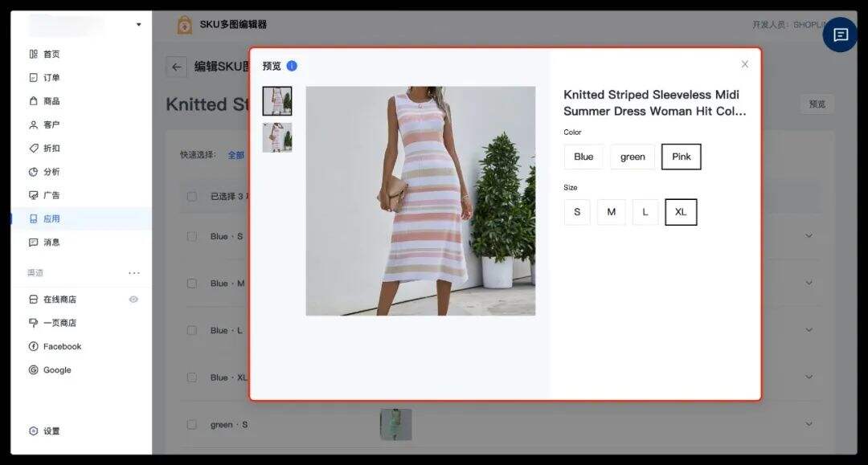The width and height of the screenshot is (868, 465).
Task: Check the Blue · S row checkbox
Action: [x=192, y=237]
